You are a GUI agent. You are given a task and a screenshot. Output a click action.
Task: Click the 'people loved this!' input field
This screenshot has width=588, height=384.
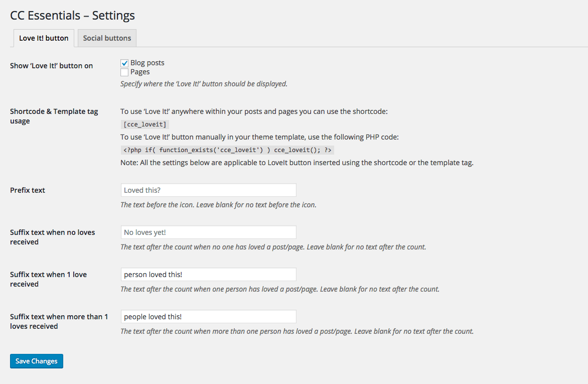[x=209, y=316]
